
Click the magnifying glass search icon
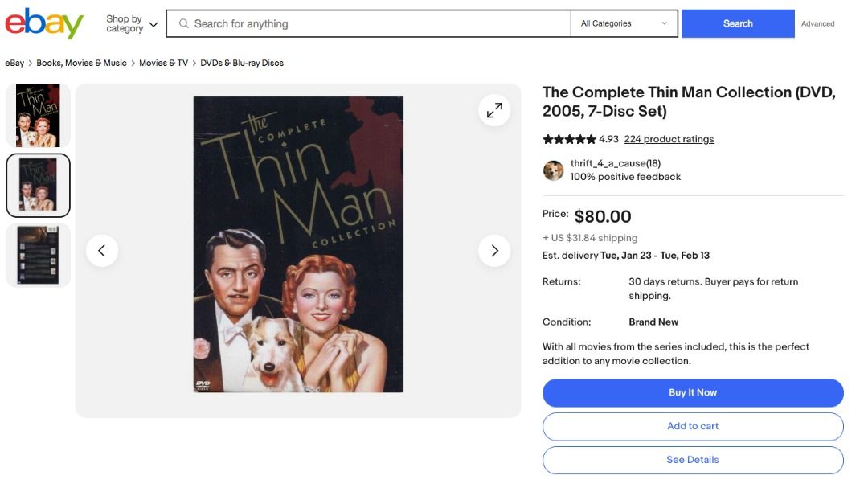tap(181, 23)
